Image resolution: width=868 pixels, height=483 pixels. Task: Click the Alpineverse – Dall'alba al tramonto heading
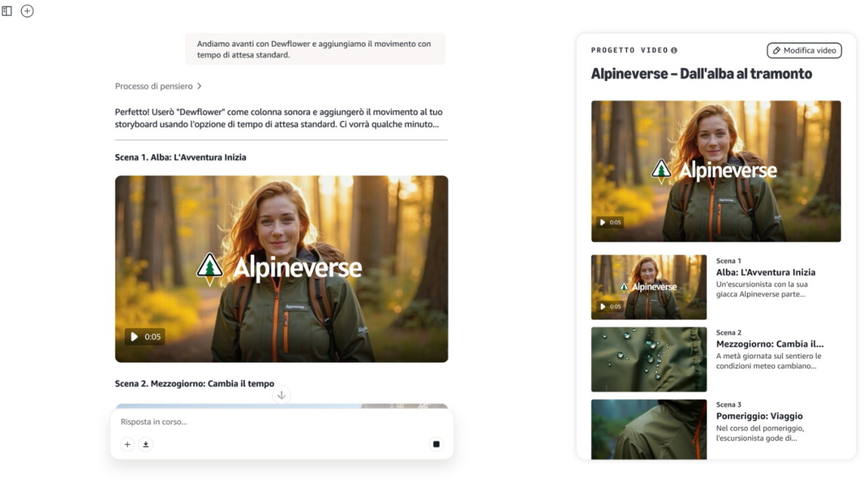[x=701, y=74]
